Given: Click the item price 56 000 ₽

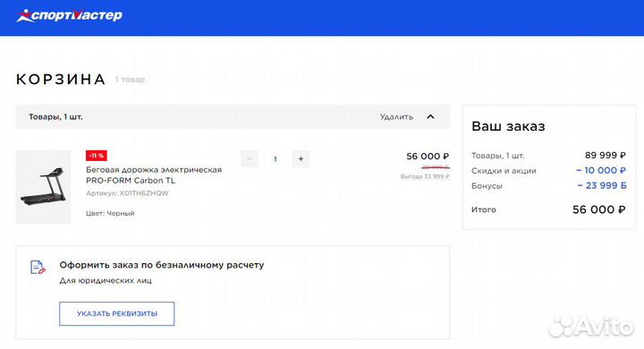Looking at the screenshot, I should tap(428, 157).
